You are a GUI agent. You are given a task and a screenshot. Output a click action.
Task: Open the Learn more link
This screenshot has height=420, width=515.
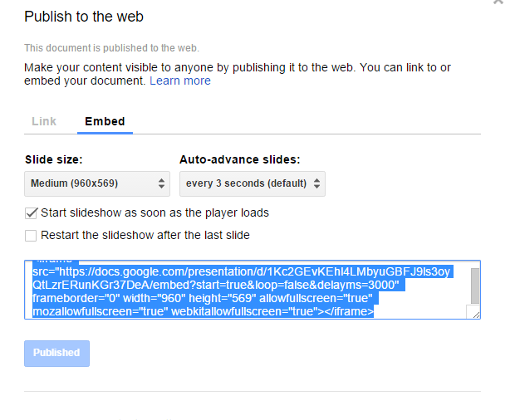[x=180, y=81]
